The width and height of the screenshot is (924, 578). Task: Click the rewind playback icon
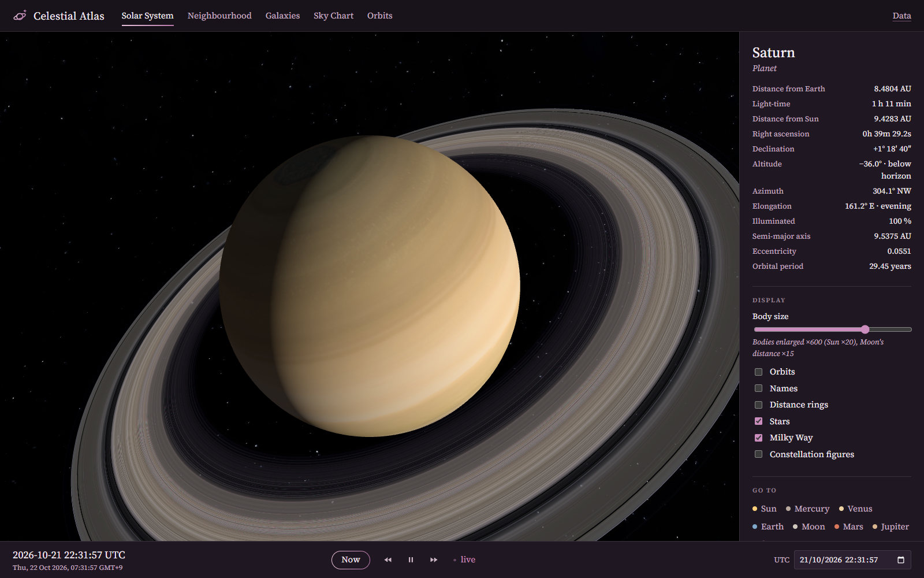click(x=388, y=560)
